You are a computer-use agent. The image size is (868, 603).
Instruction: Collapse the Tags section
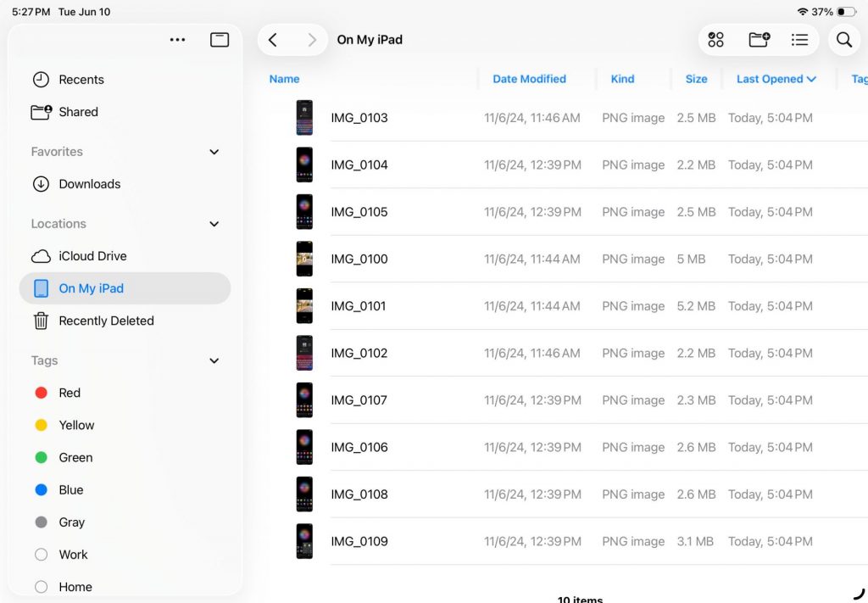click(x=214, y=360)
